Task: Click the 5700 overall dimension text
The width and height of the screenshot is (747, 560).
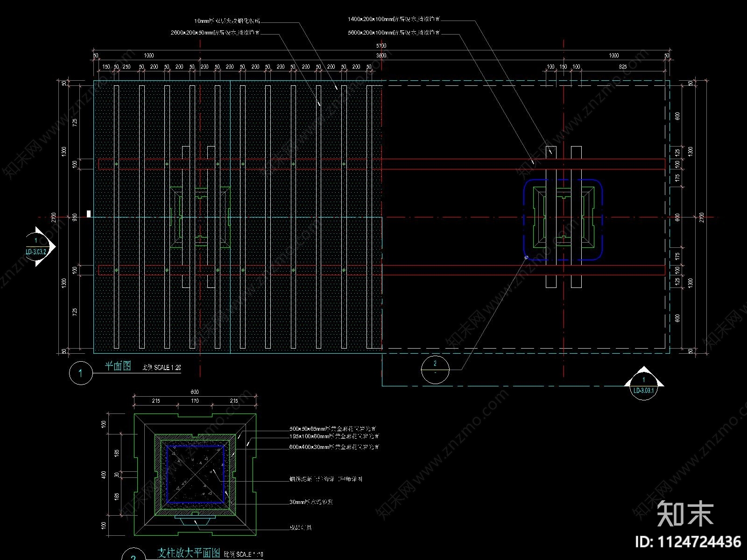Action: click(381, 46)
